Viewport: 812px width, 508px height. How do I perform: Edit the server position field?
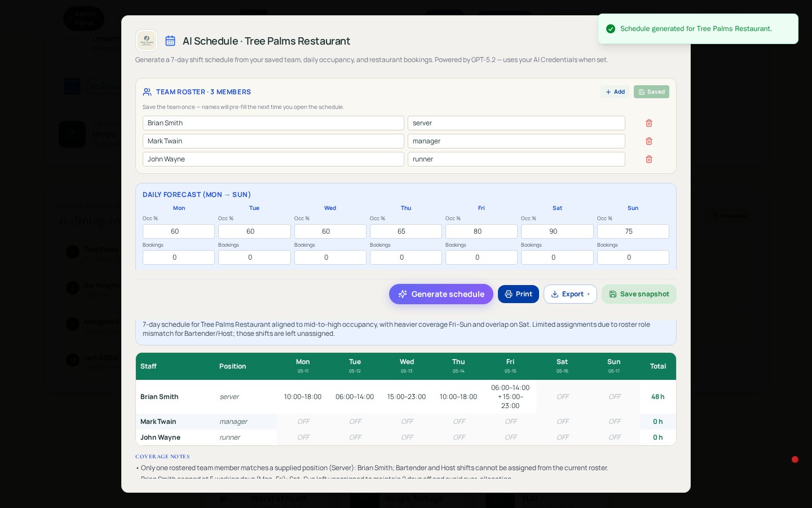click(517, 123)
